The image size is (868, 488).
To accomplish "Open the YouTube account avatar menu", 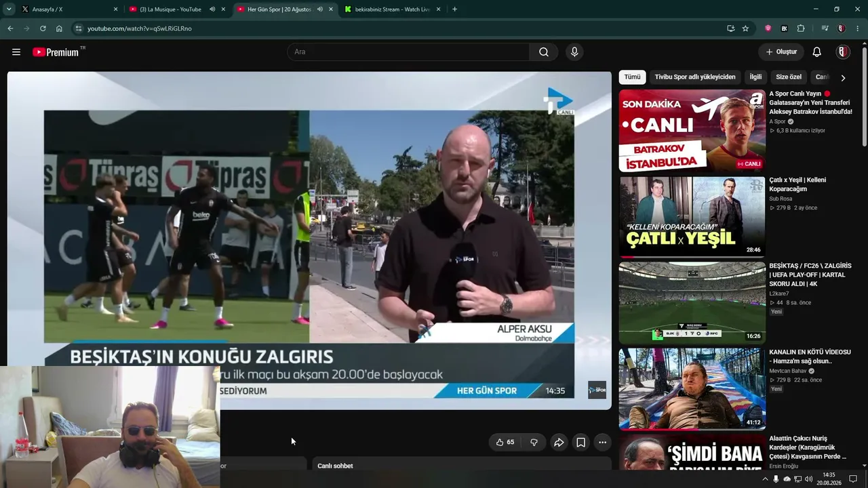I will point(843,52).
